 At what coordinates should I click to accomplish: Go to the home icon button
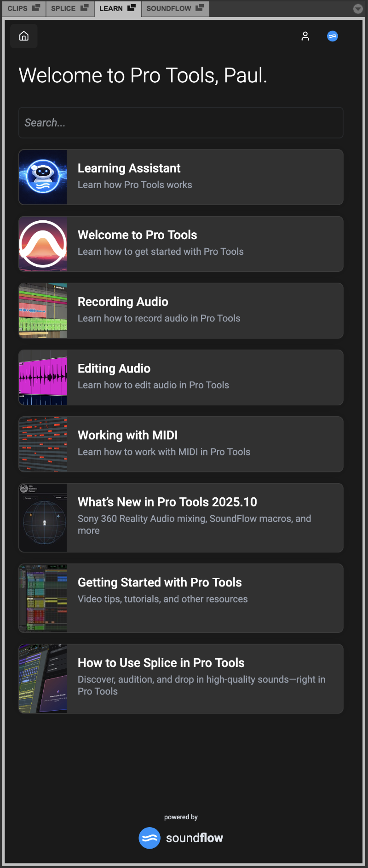(24, 36)
